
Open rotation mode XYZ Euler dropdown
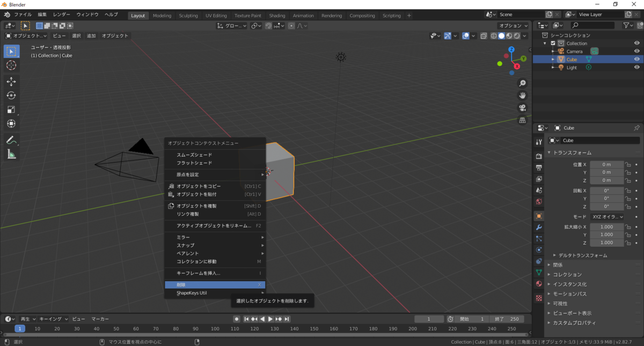607,217
